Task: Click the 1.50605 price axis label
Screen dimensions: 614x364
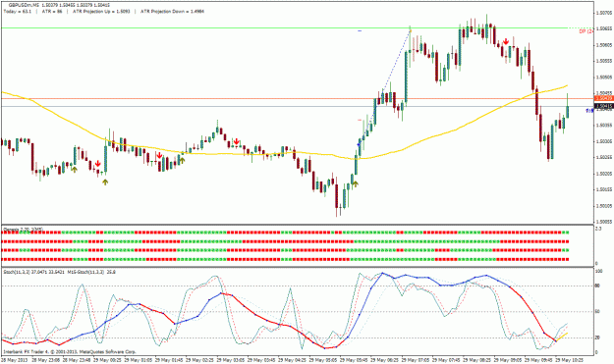Action: 603,45
